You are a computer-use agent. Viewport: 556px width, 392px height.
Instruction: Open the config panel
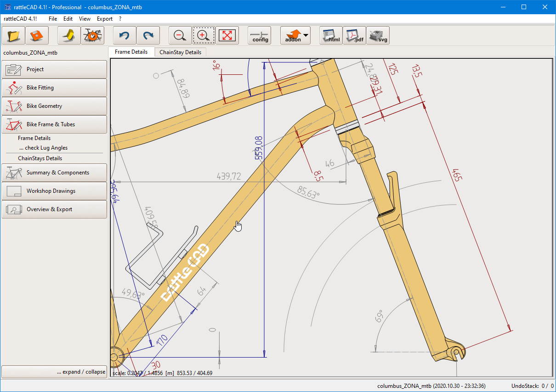260,35
